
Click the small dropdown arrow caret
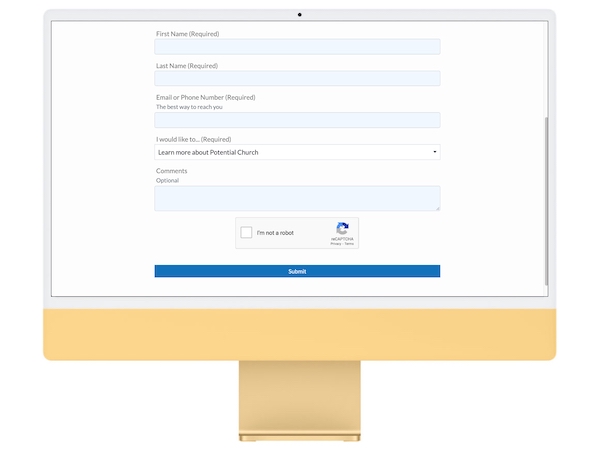coord(434,152)
